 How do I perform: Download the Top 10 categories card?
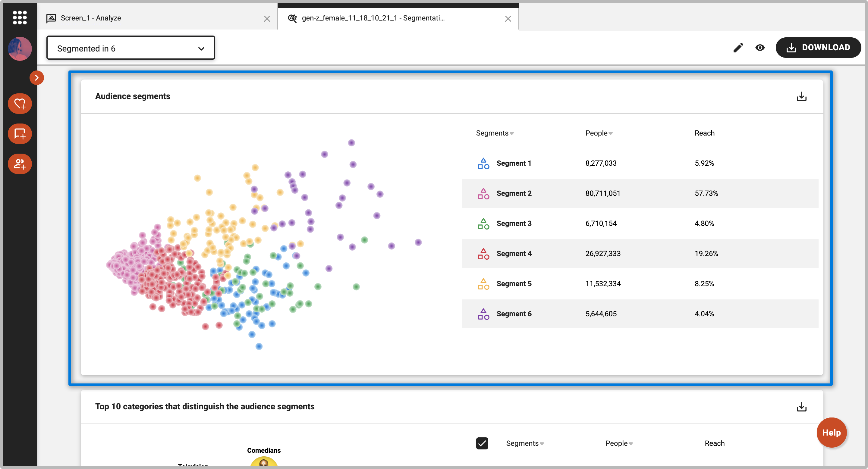(801, 407)
